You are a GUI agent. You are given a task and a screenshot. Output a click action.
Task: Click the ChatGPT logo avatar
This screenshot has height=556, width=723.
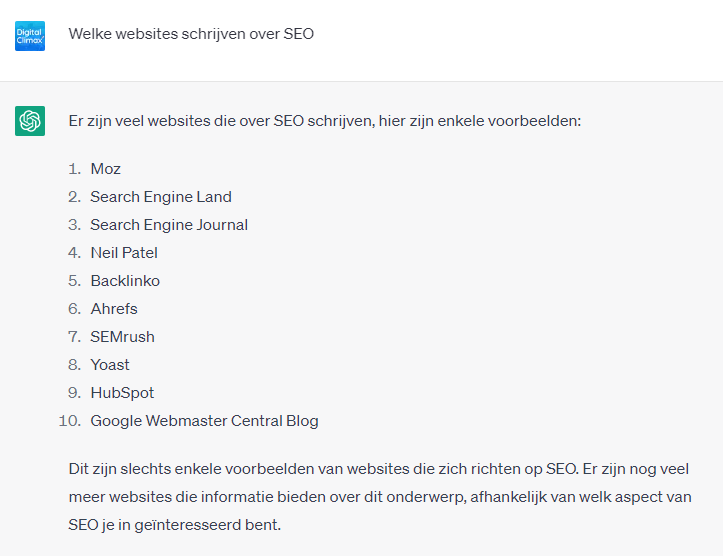30,121
